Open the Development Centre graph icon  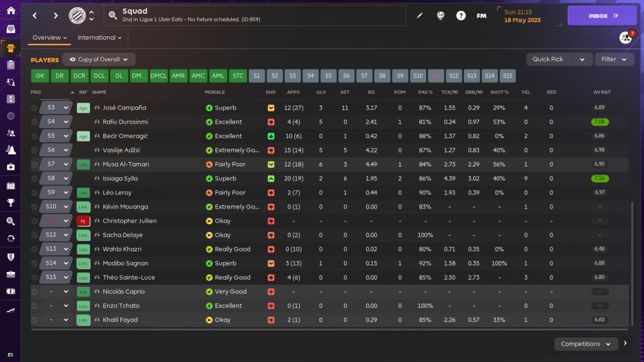tap(11, 311)
